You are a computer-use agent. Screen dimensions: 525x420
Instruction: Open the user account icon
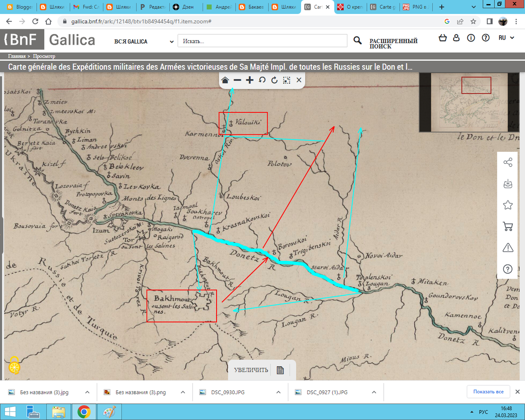pos(456,38)
